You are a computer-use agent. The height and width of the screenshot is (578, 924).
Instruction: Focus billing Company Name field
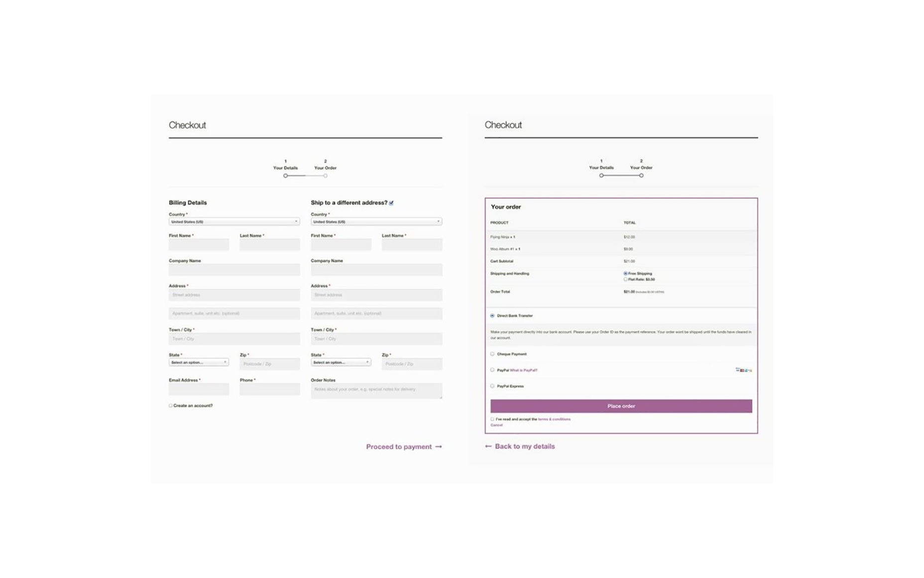[234, 270]
